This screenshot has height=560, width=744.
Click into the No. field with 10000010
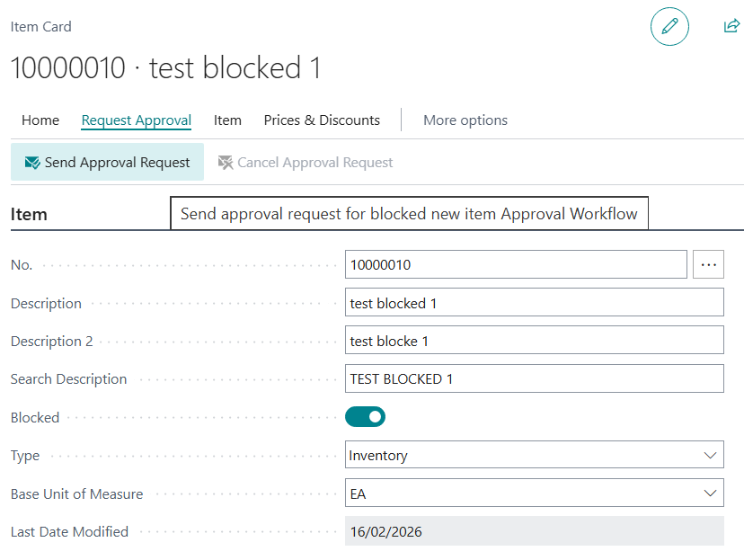515,265
